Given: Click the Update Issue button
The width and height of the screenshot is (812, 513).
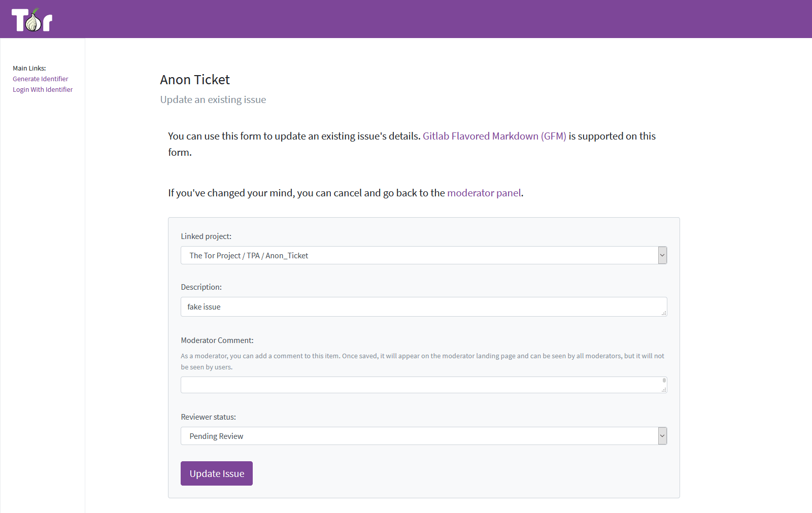Looking at the screenshot, I should 217,473.
